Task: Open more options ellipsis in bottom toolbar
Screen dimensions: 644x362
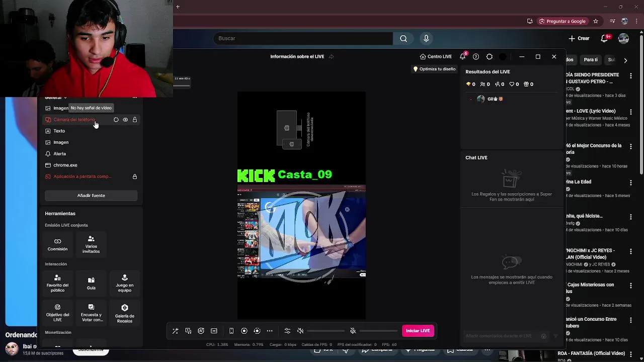Action: 270,331
